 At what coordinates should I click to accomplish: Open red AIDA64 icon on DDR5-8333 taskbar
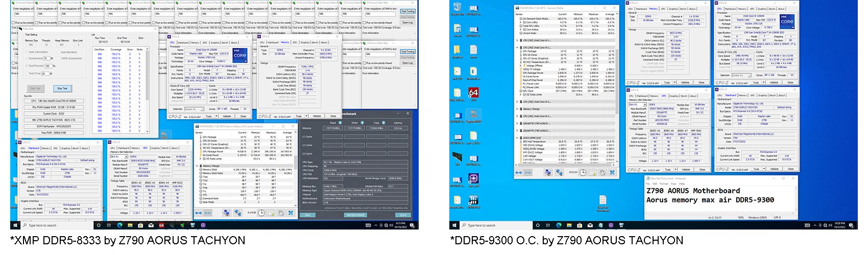point(161,225)
